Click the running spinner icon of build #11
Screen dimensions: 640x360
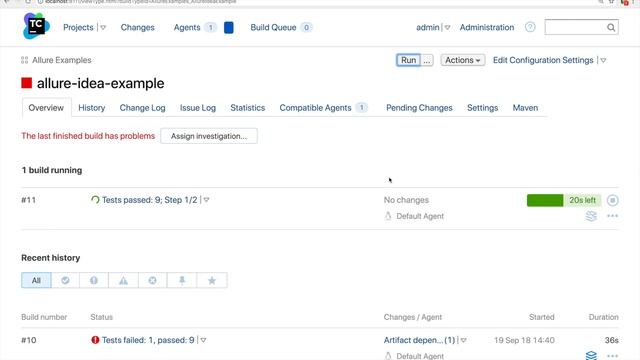point(95,200)
